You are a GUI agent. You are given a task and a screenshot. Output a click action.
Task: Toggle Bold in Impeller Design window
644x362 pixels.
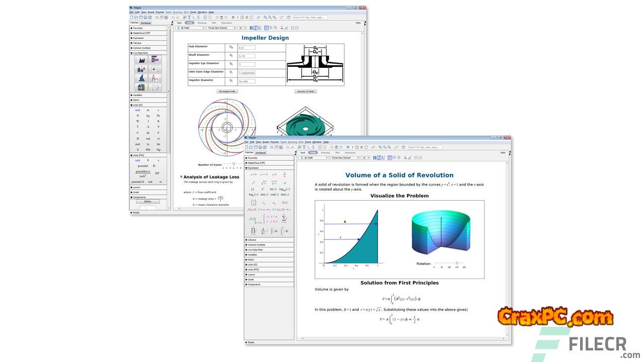[251, 28]
